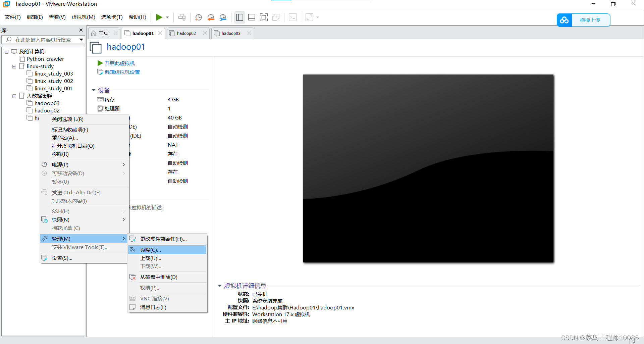Choose 克隆(C)... in manage submenu
This screenshot has width=644, height=344.
(x=167, y=250)
